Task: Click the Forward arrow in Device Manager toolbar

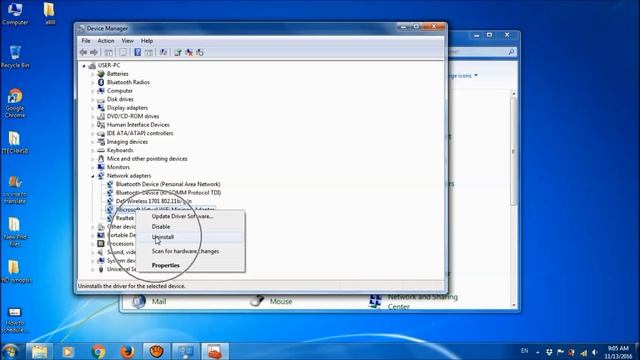Action: [x=94, y=52]
